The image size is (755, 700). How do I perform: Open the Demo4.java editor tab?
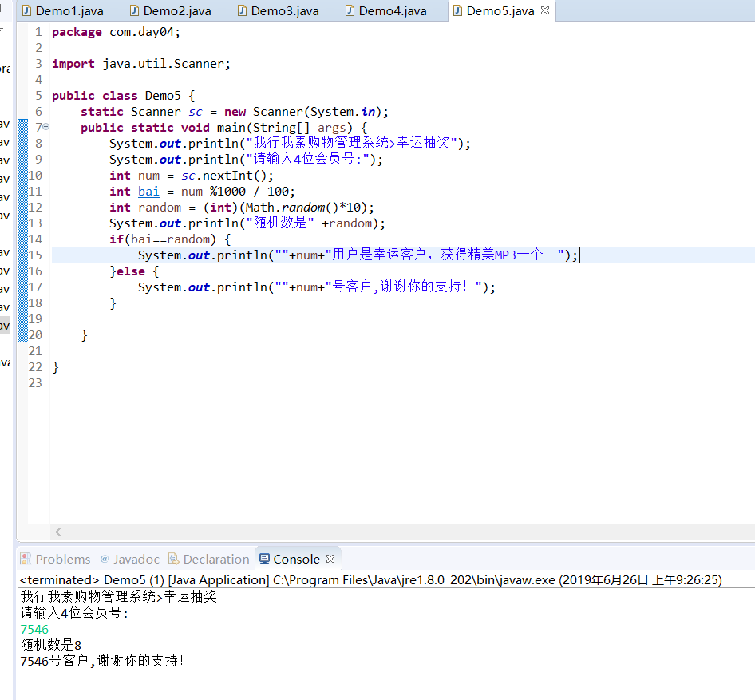tap(392, 11)
